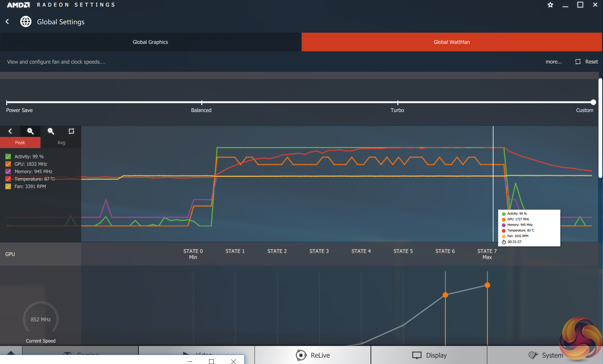Screen dimensions: 603x364
Task: Set the profile slider to Balanced
Action: pos(202,102)
